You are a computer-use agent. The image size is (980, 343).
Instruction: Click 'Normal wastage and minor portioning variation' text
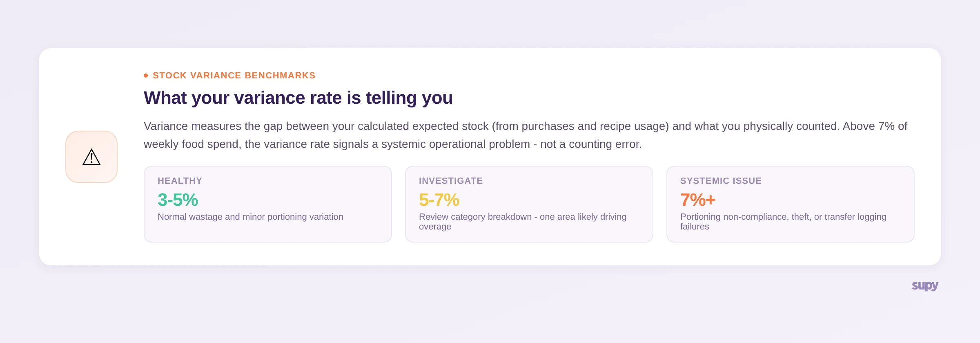(x=250, y=217)
